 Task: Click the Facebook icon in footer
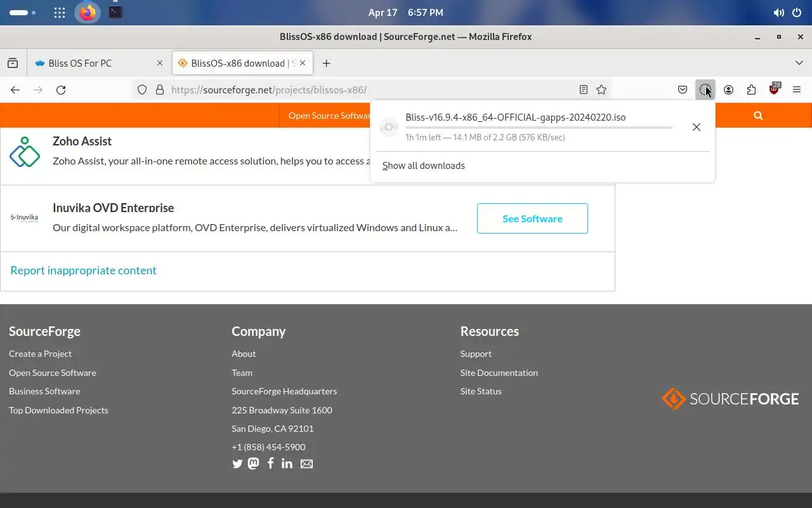coord(270,464)
